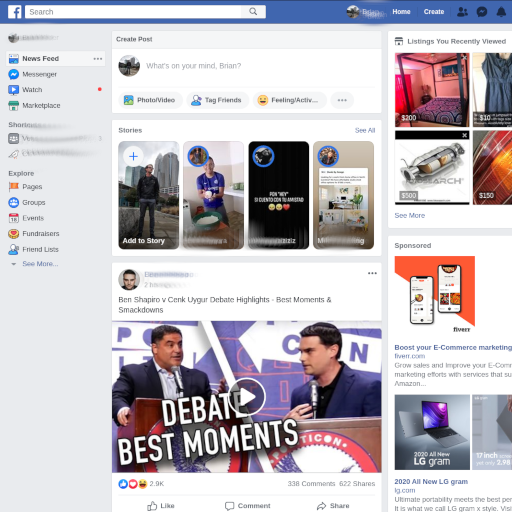512x512 pixels.
Task: Open post options menu on debate post
Action: 372,273
